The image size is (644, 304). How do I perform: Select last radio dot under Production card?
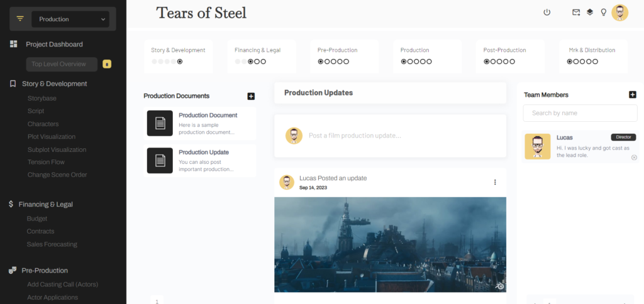429,62
